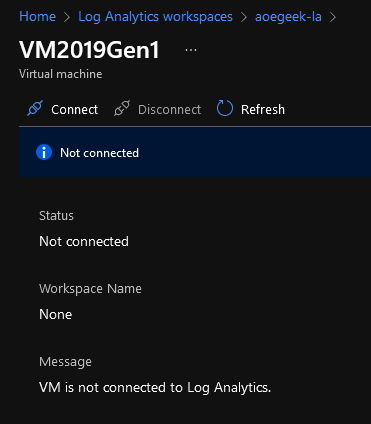Click chevron after aoegeek-la breadcrumb

(x=333, y=17)
